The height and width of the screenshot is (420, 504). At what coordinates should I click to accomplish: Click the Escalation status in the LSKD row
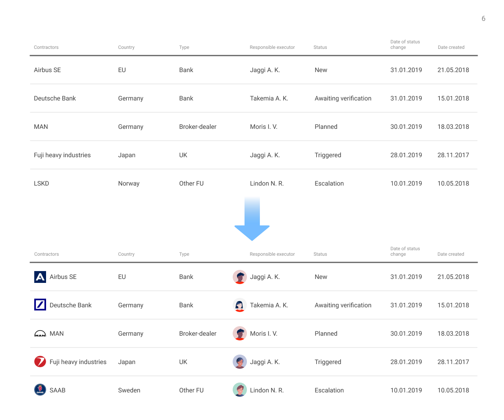[329, 183]
